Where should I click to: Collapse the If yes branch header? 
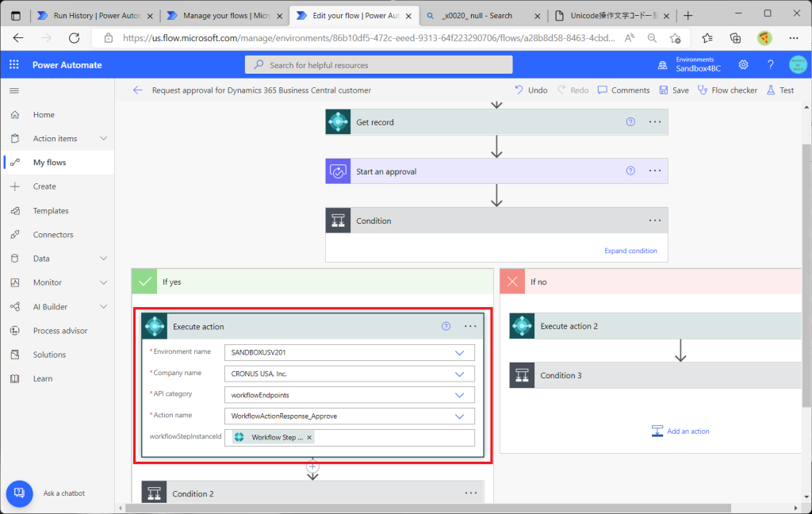tap(312, 282)
